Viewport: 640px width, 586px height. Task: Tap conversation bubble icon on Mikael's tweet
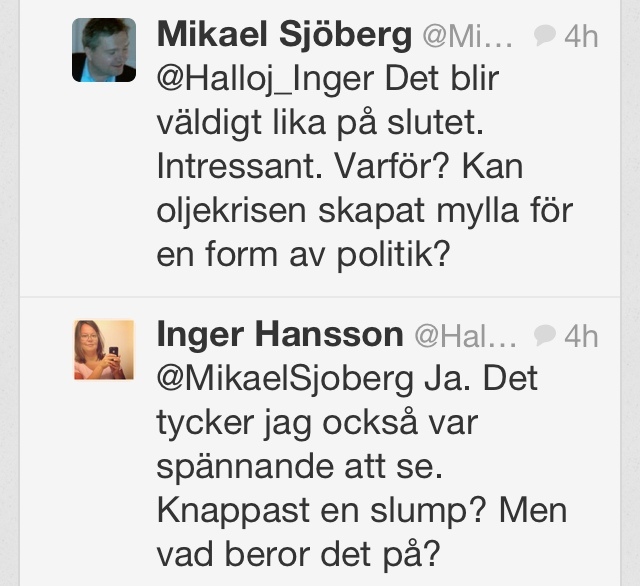(544, 35)
